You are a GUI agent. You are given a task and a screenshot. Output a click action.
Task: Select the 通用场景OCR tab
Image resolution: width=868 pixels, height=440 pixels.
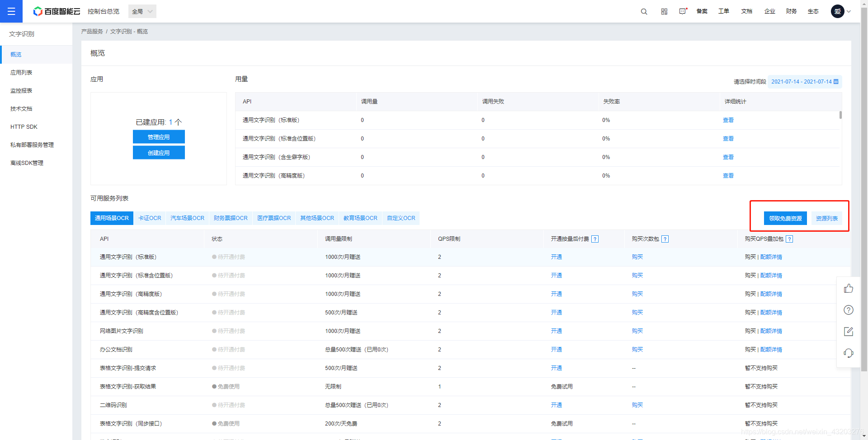(x=112, y=218)
